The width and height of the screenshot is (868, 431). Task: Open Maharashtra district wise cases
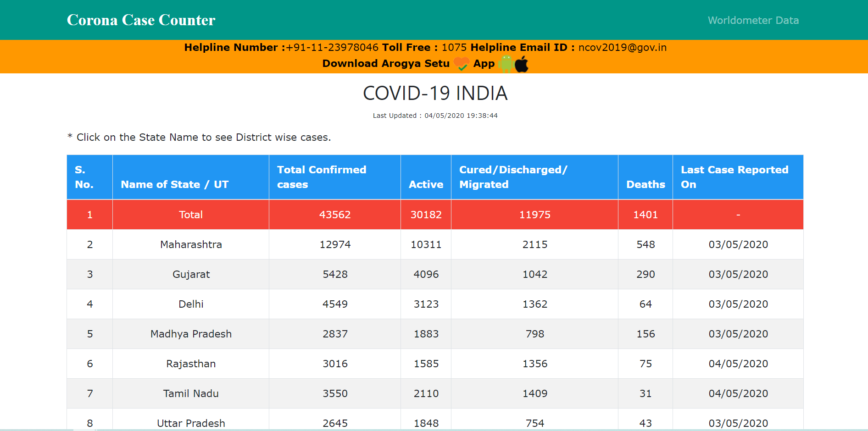[x=191, y=244]
